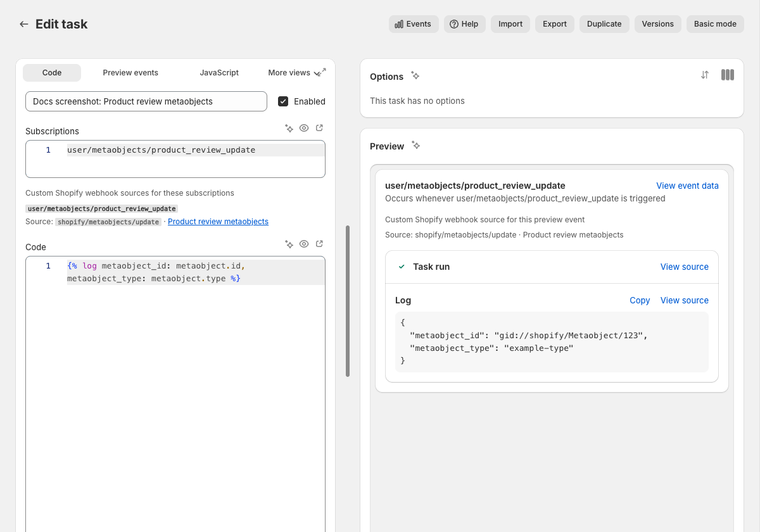Click the highlighted user/metaobjects/product_review_update code label
760x532 pixels.
(102, 208)
